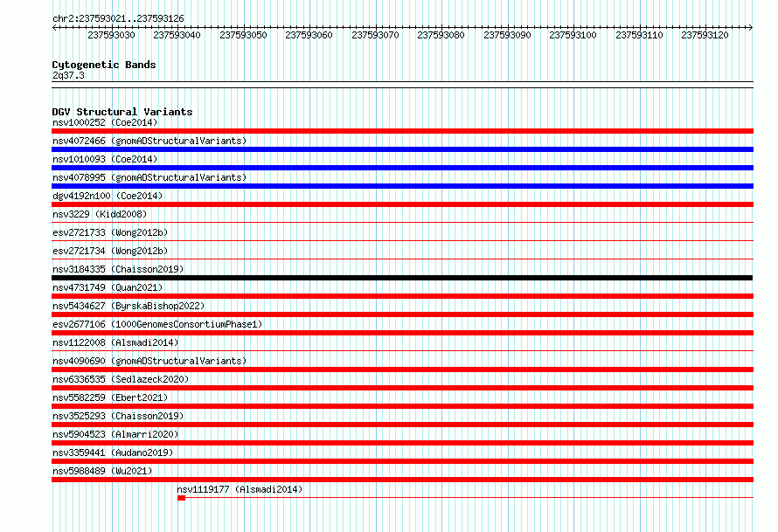Click the nsv1119177 (Alsmadi2014) label
This screenshot has height=532, width=778.
pos(240,489)
